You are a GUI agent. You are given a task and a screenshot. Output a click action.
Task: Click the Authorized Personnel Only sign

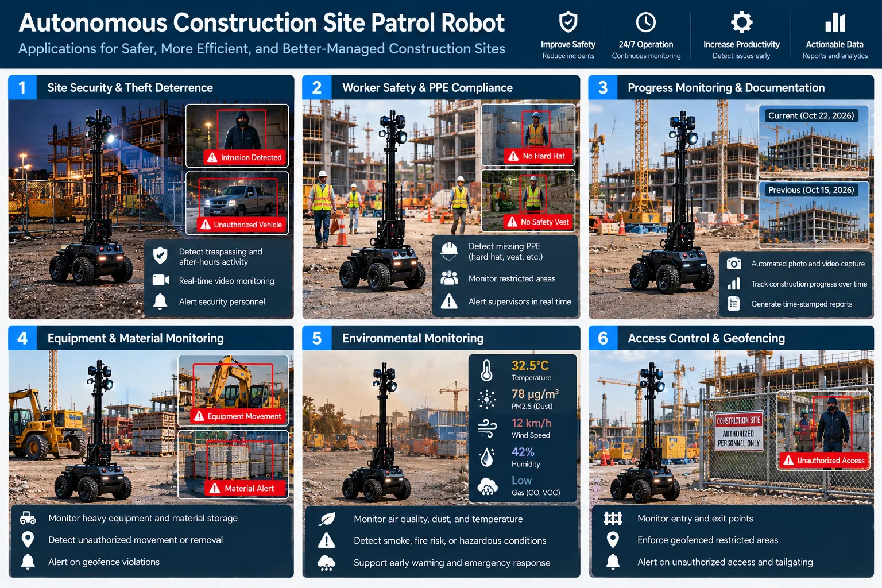739,431
